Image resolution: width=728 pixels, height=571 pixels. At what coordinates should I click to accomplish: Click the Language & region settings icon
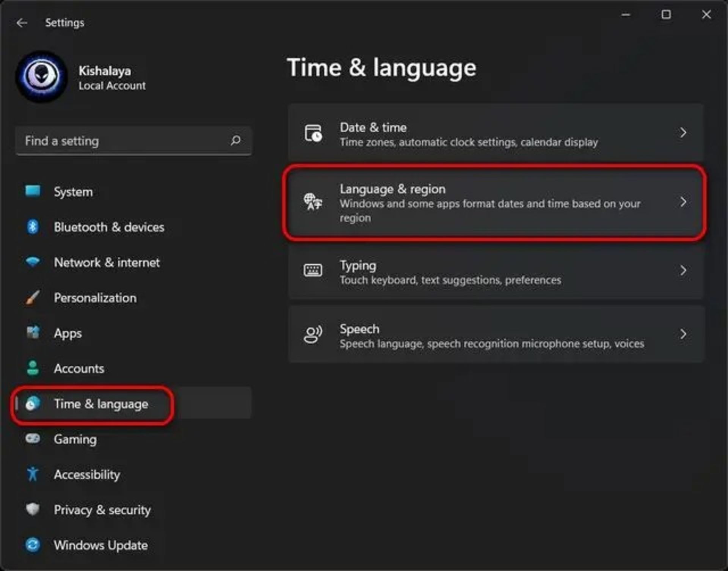point(312,202)
